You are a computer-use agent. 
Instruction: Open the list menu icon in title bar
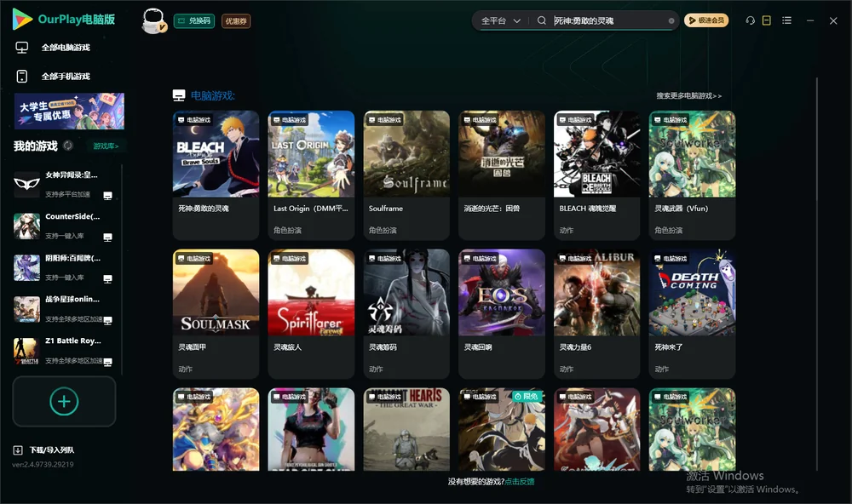(786, 20)
